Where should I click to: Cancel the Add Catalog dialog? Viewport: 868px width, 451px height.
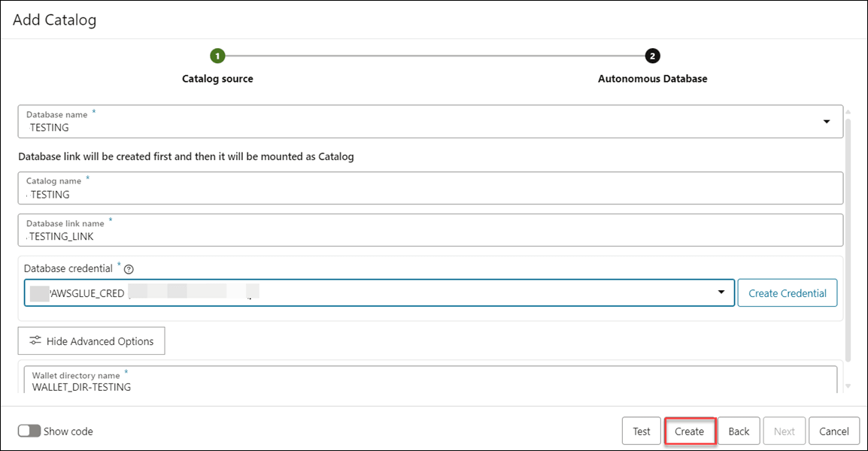[x=833, y=431]
